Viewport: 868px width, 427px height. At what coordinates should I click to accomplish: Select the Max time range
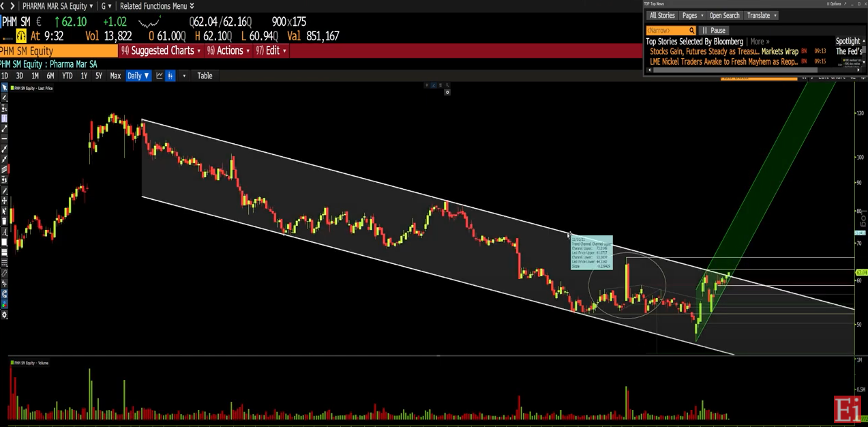click(115, 76)
